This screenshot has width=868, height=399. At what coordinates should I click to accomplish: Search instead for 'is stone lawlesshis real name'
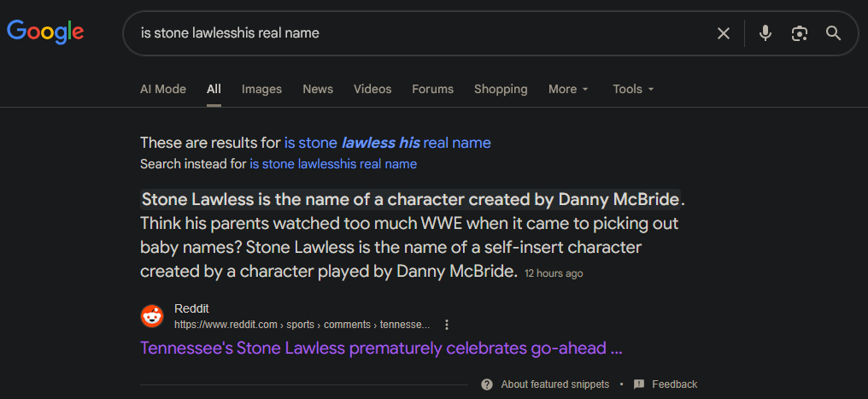[333, 164]
